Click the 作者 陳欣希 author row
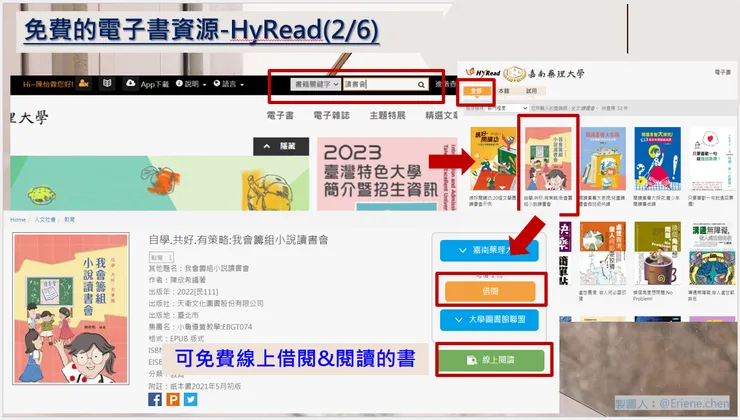 (x=177, y=280)
